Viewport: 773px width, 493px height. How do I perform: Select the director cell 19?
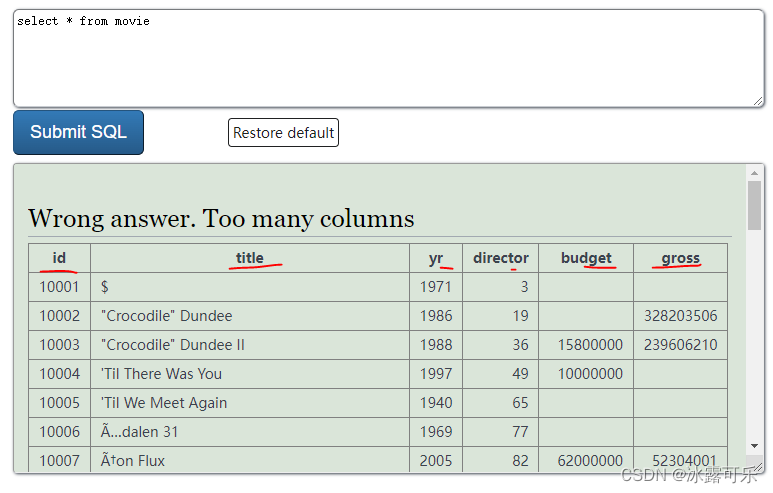(x=500, y=316)
